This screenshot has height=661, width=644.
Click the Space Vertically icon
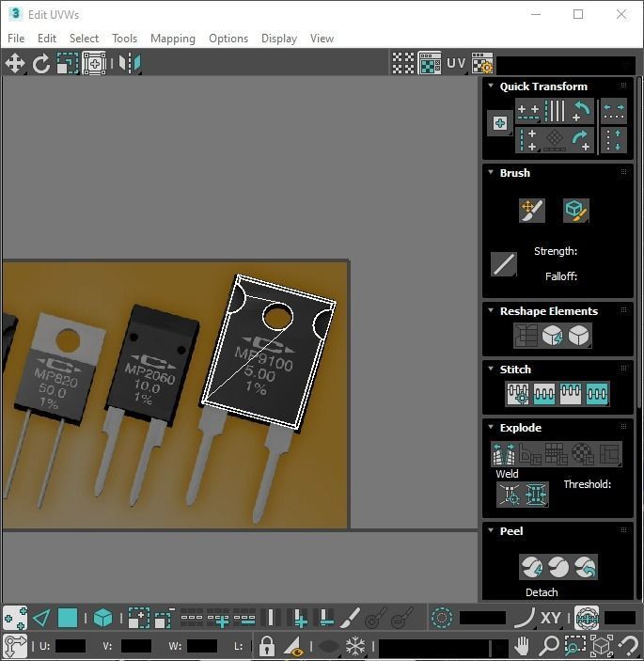point(614,140)
